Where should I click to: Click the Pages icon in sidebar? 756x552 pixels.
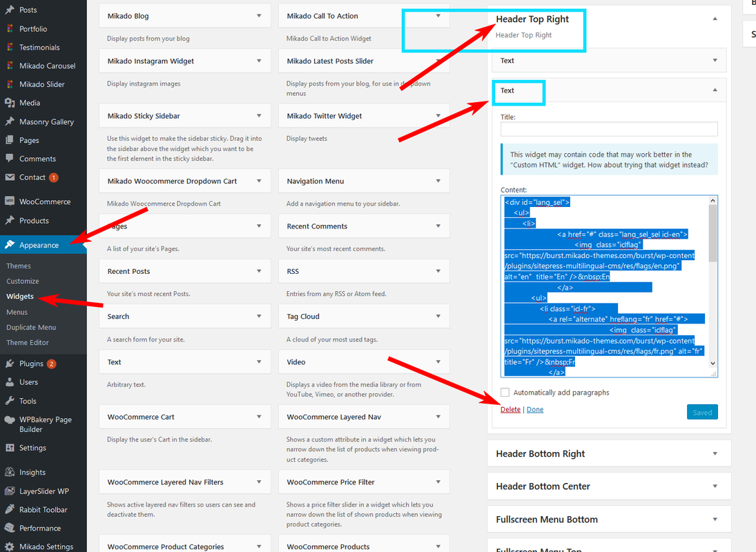[x=10, y=140]
